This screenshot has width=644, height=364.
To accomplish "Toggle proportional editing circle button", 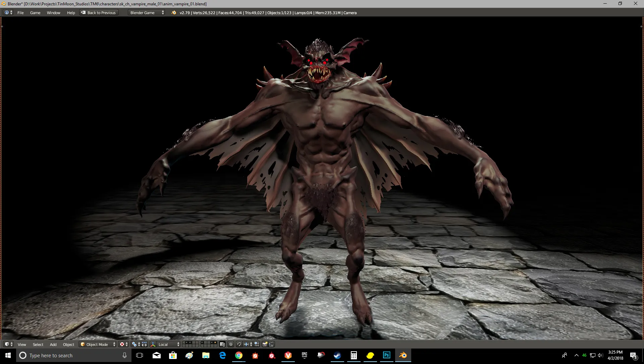I will 231,344.
